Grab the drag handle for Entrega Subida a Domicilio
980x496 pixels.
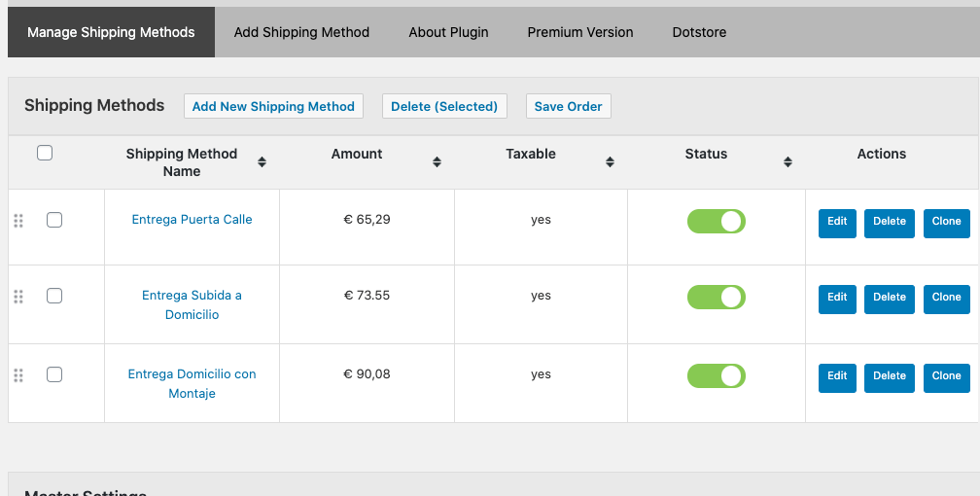(18, 297)
